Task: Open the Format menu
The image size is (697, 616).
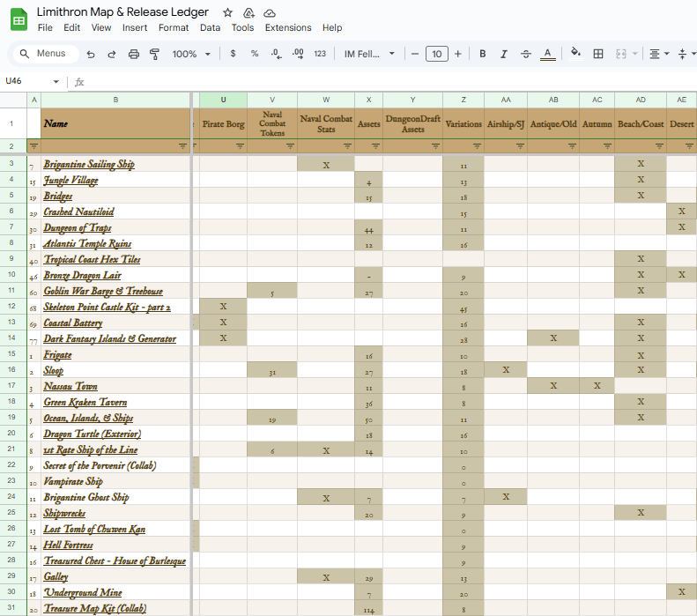Action: tap(174, 27)
